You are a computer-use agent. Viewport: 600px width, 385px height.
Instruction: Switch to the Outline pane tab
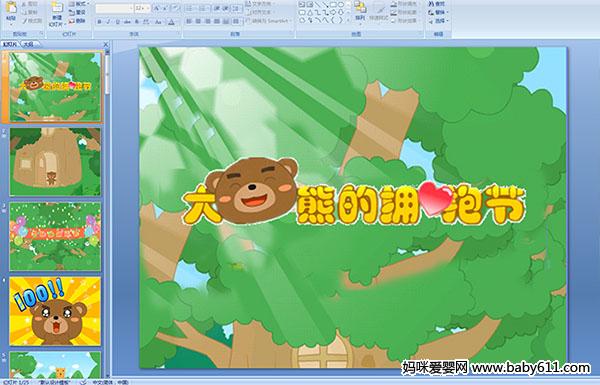point(28,44)
